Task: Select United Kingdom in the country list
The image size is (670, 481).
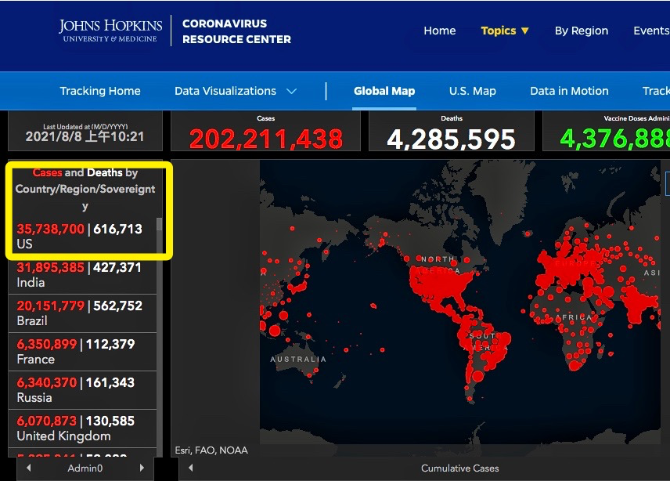Action: click(x=80, y=429)
